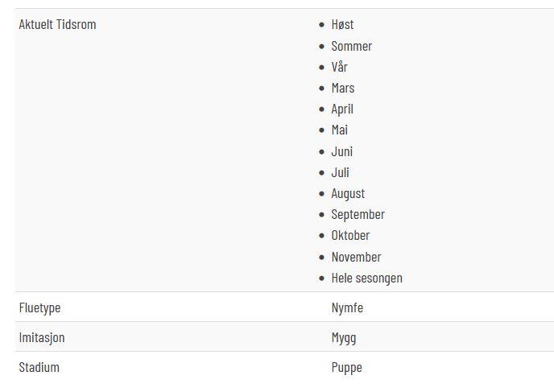Click the Aktuelt Tidsrom row label
The height and width of the screenshot is (392, 554).
coord(58,25)
